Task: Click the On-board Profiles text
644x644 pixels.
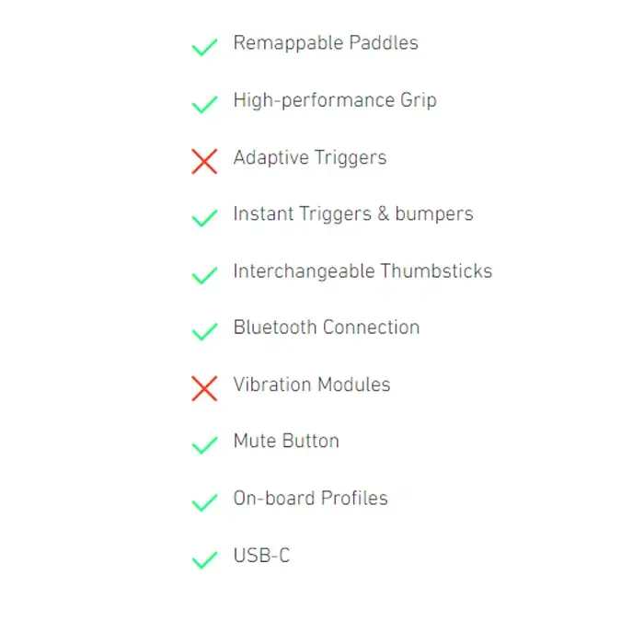Action: (311, 499)
